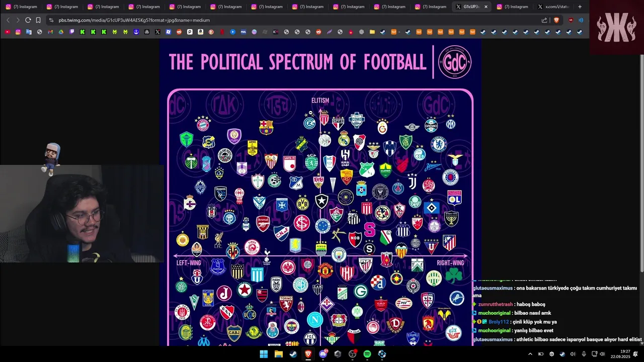Open the DuckDuckGo bookmark
Screen dimensions: 644x362
[211, 32]
